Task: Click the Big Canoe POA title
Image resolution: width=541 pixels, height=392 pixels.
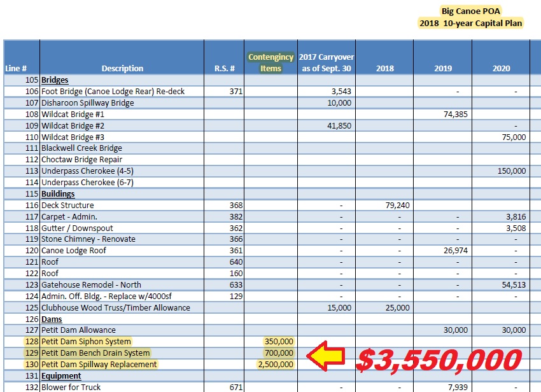Action: click(x=470, y=11)
